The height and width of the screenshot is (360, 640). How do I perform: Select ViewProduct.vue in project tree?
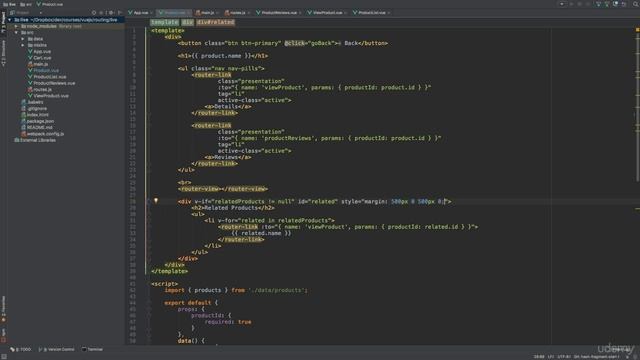pyautogui.click(x=48, y=96)
